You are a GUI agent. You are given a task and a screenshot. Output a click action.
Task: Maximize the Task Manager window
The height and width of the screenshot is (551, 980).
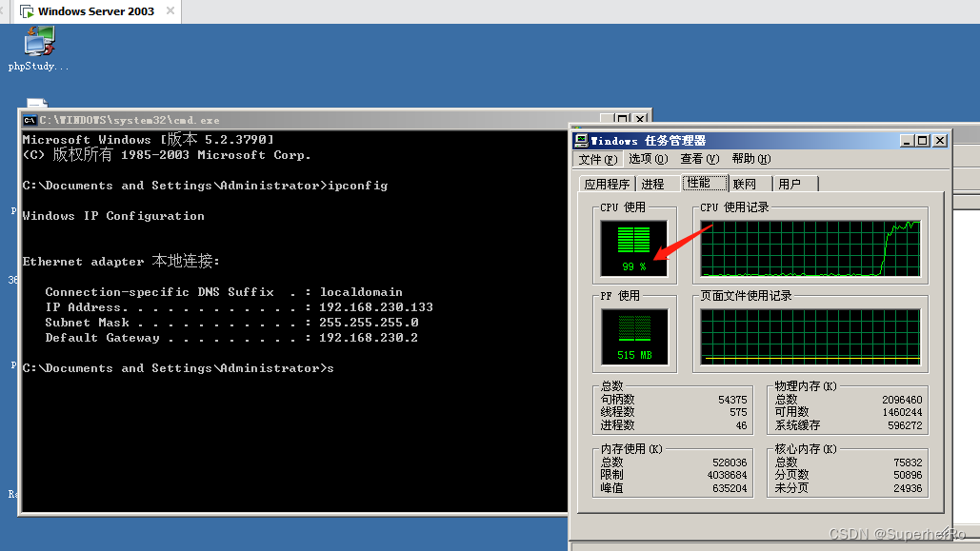pyautogui.click(x=923, y=141)
